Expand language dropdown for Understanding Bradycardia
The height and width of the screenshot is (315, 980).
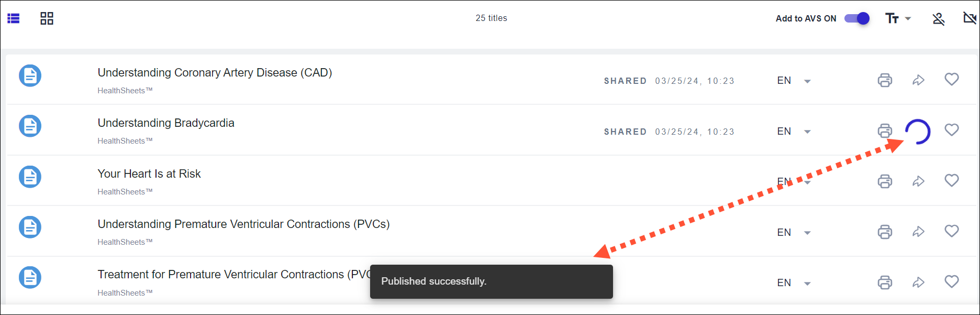point(807,132)
